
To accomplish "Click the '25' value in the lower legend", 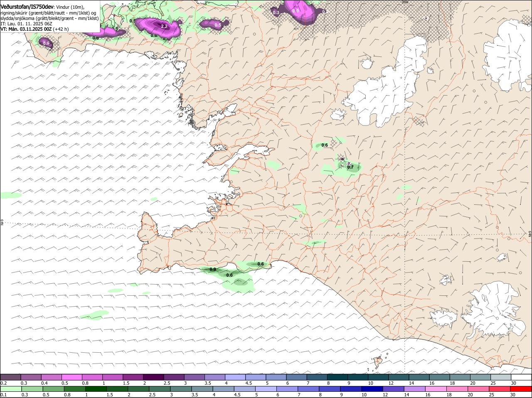I will click(492, 395).
